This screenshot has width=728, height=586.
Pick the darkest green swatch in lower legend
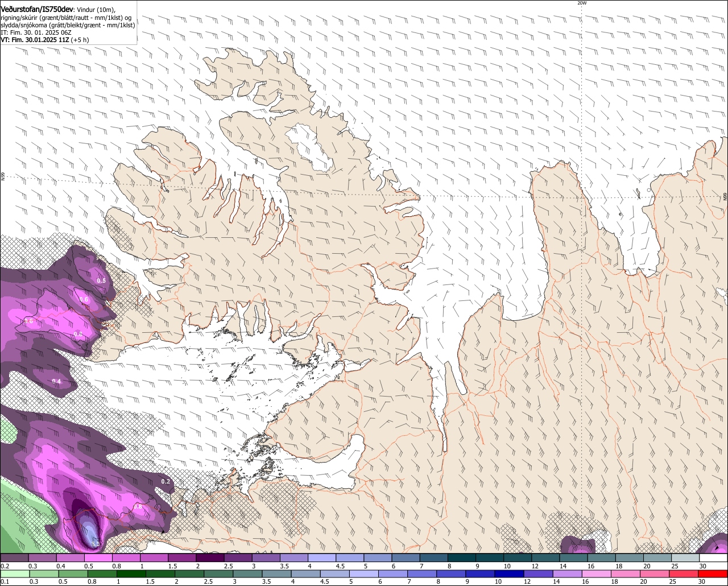131,574
